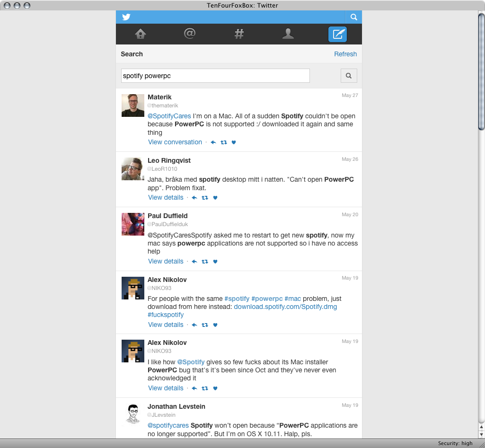Open Materik's profile picture
The image size is (485, 448).
pos(132,105)
